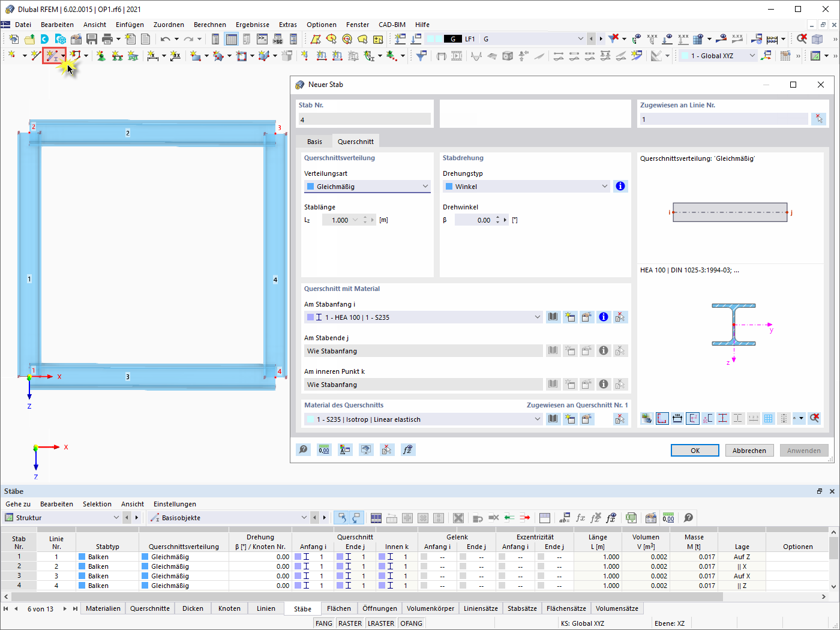
Task: Open the Basisobjekte dropdown
Action: point(229,518)
